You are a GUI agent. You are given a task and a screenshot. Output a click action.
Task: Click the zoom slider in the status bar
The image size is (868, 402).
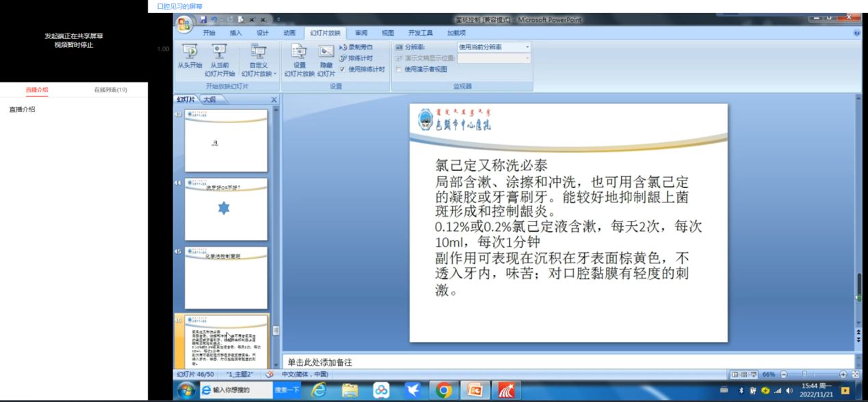coord(805,375)
